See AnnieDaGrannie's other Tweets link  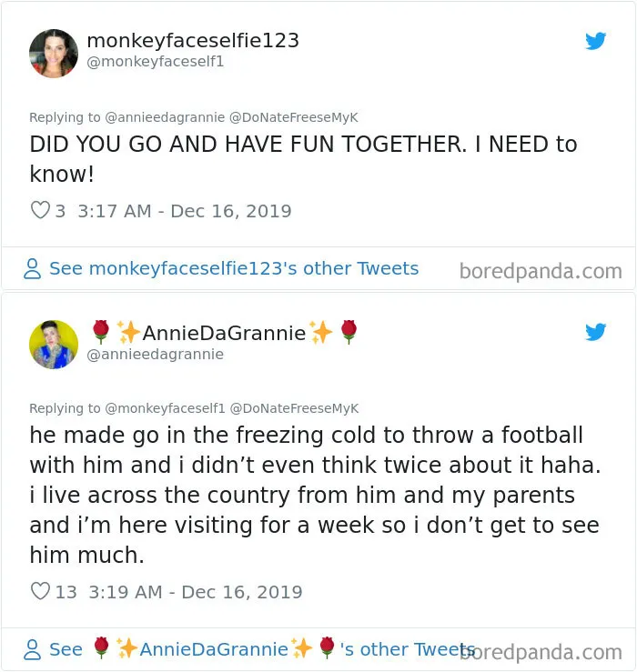(x=262, y=649)
